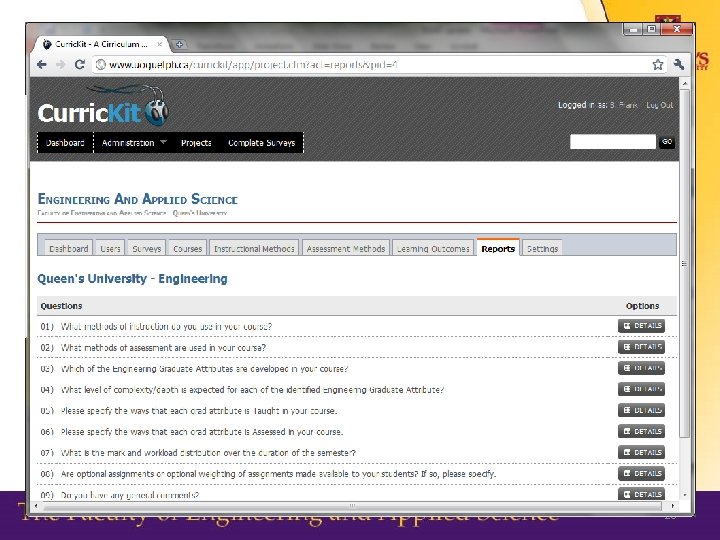Open Details for question 02 assessment methods
The image size is (720, 540).
pyautogui.click(x=641, y=347)
